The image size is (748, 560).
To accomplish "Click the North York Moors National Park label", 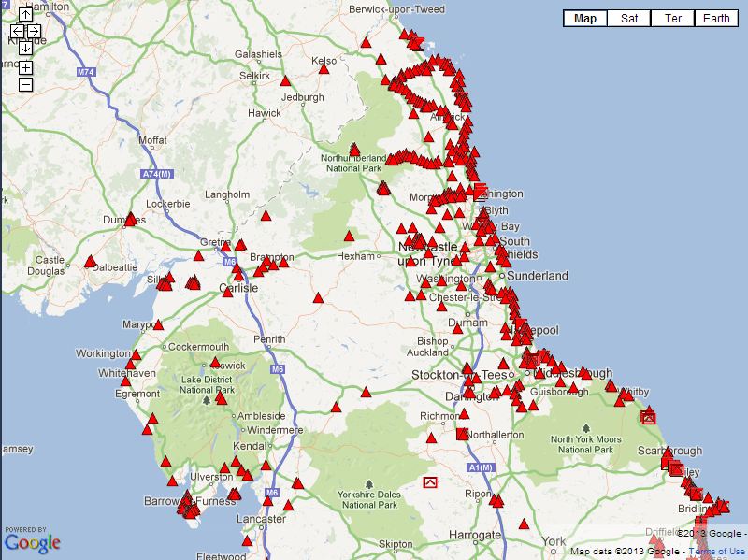I will pyautogui.click(x=586, y=445).
